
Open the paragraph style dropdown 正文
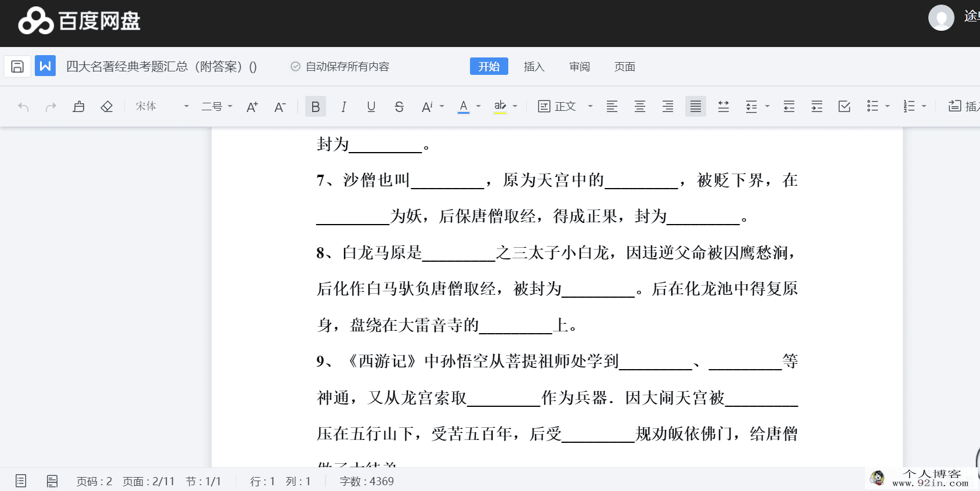[565, 107]
